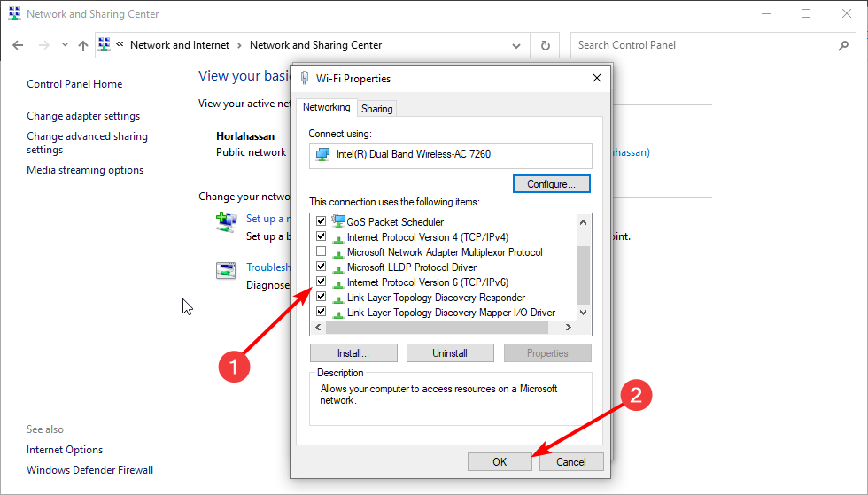This screenshot has height=495, width=868.
Task: Close the Wi-Fi Properties dialog
Action: click(x=597, y=78)
